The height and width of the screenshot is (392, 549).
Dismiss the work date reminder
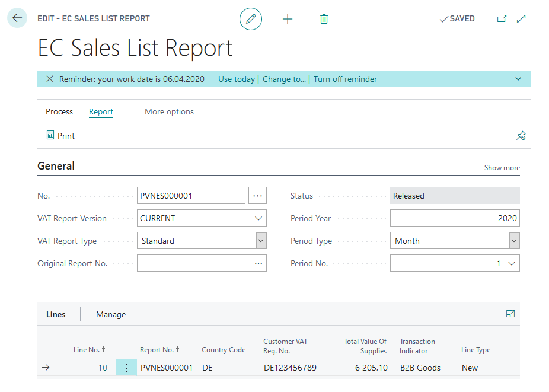pyautogui.click(x=50, y=79)
